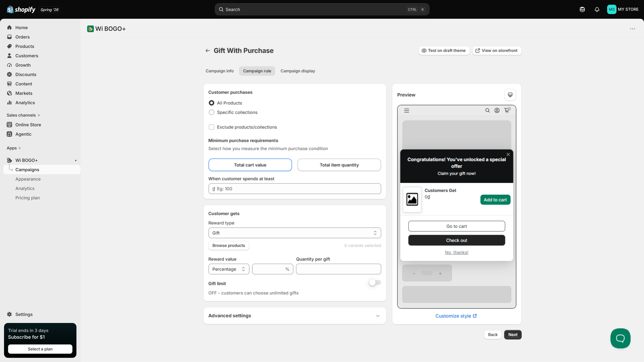Viewport: 644px width, 362px height.
Task: Click the Settings gear icon
Action: point(10,314)
